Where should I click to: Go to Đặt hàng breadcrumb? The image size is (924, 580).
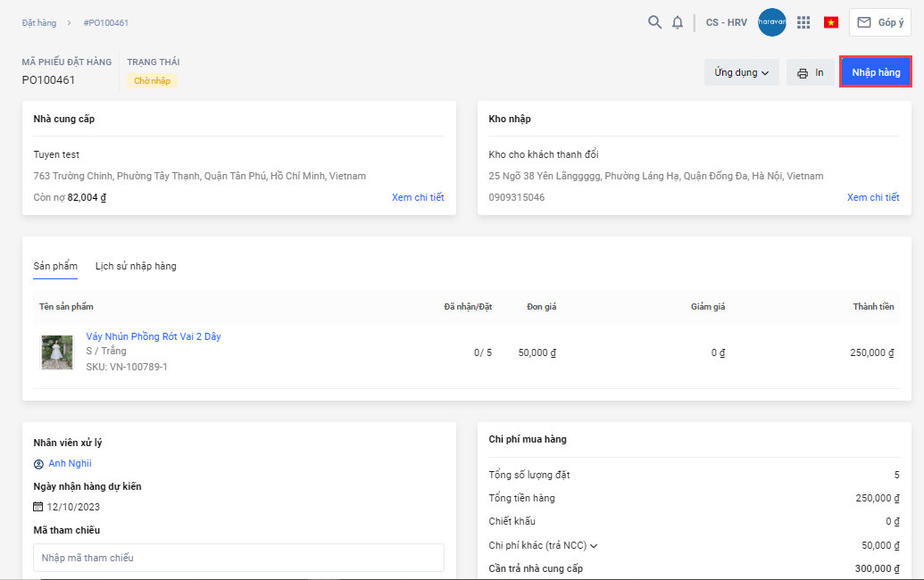point(41,22)
